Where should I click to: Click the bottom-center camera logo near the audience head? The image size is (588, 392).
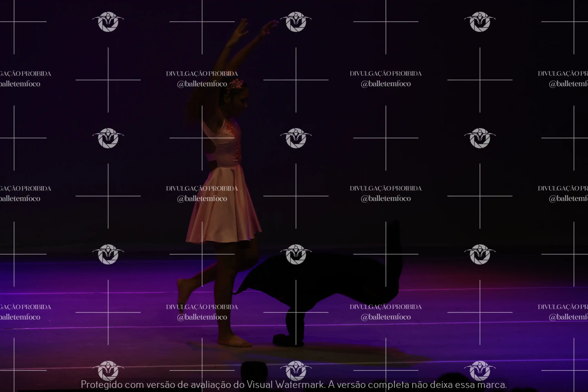296,370
